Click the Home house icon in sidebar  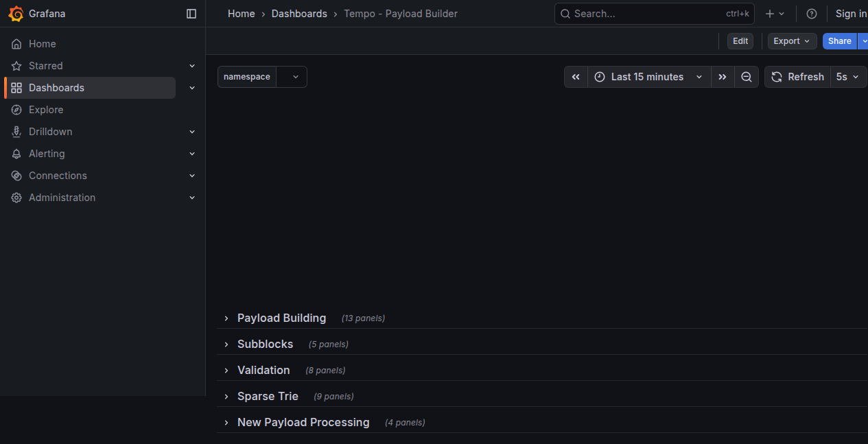pos(16,44)
